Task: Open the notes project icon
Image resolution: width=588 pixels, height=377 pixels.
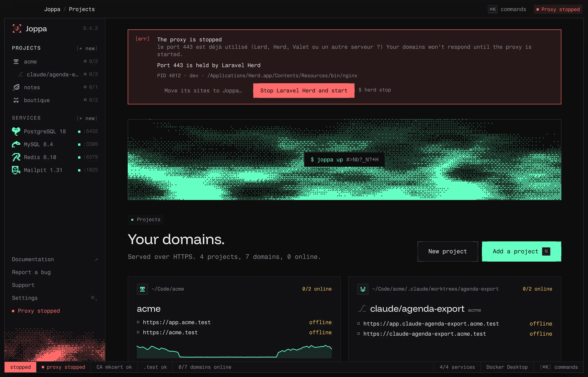Action: tap(16, 87)
